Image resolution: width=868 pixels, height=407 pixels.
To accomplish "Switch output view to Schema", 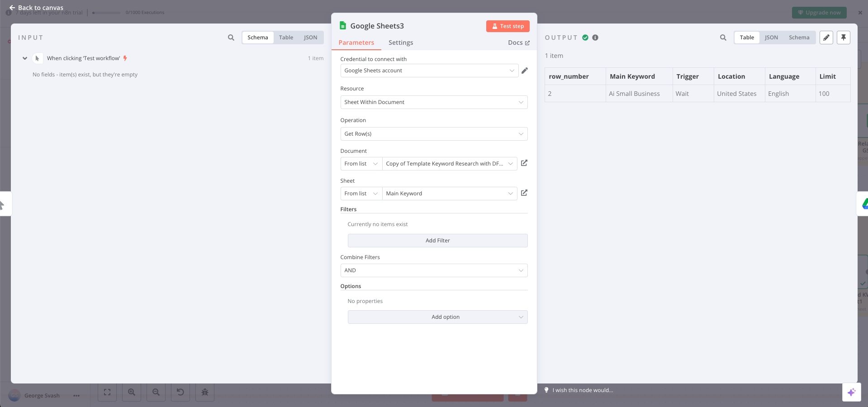I will pyautogui.click(x=799, y=38).
